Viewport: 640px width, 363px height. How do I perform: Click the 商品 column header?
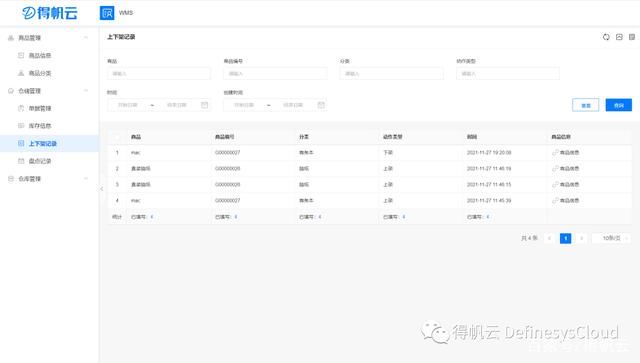[136, 137]
